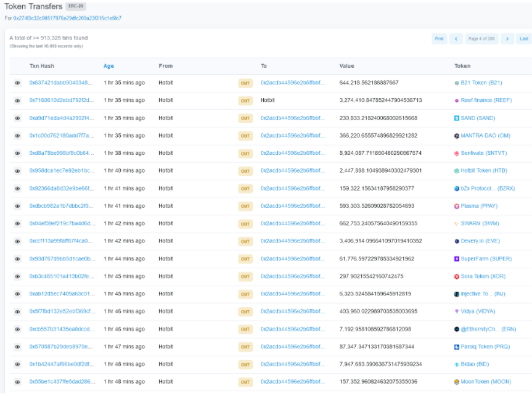The width and height of the screenshot is (532, 396).
Task: Click the eye icon for the Injective row
Action: 17,294
